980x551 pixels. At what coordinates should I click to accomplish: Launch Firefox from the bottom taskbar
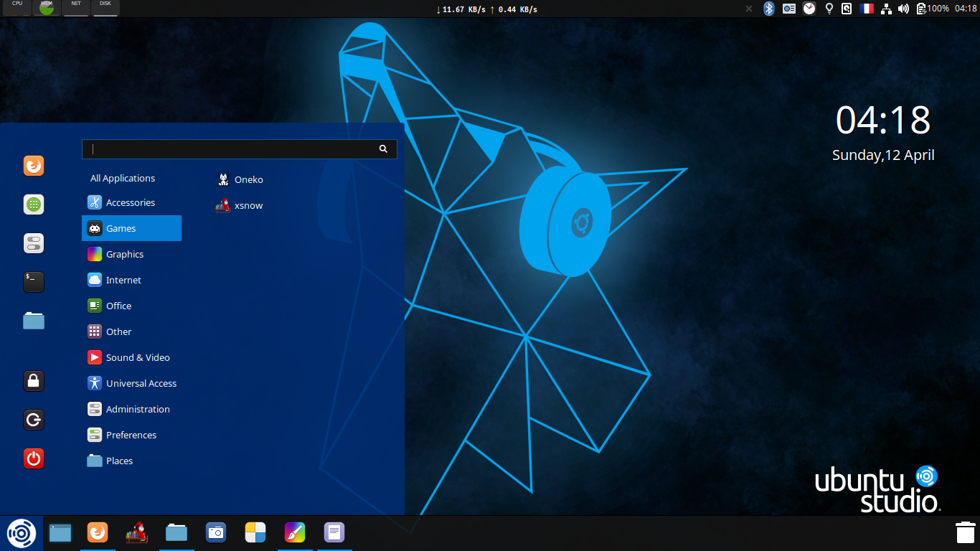point(98,532)
